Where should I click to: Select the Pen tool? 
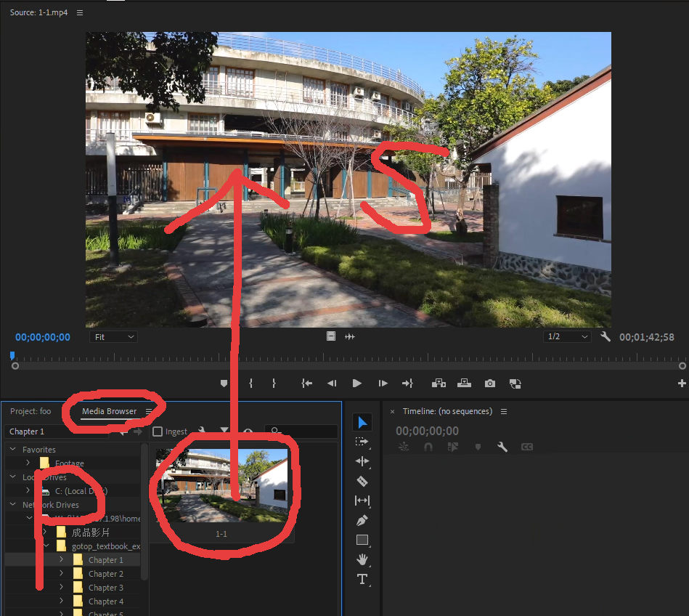[362, 520]
